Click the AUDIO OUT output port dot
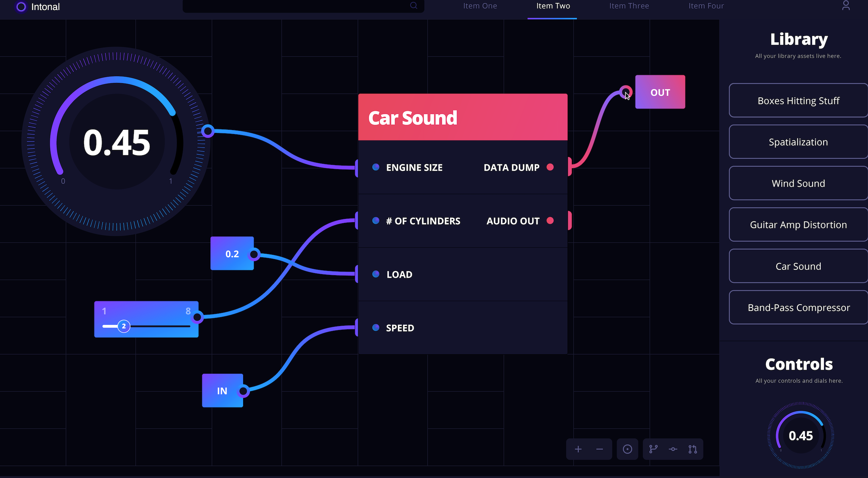 click(550, 220)
